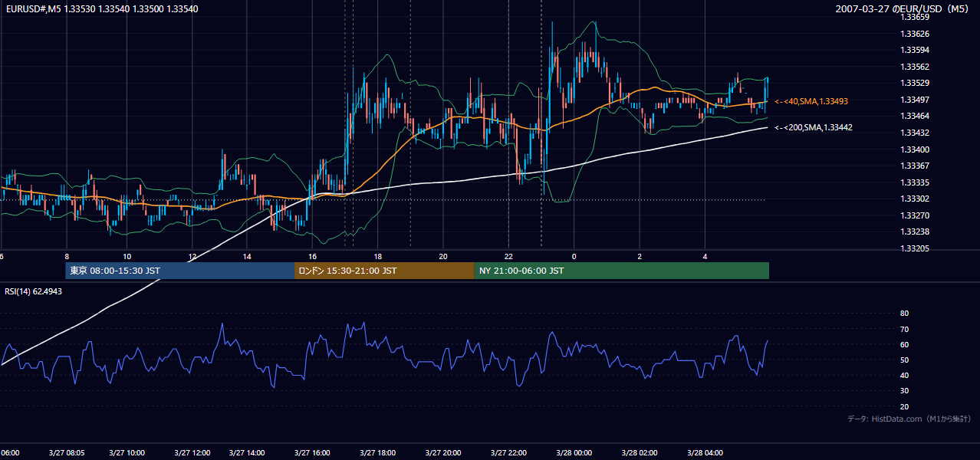Click the 3/27 20:00 date label
This screenshot has height=460, width=980.
442,453
